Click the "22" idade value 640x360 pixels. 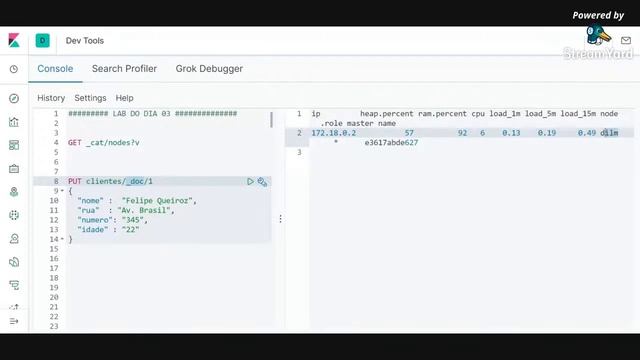tap(130, 229)
